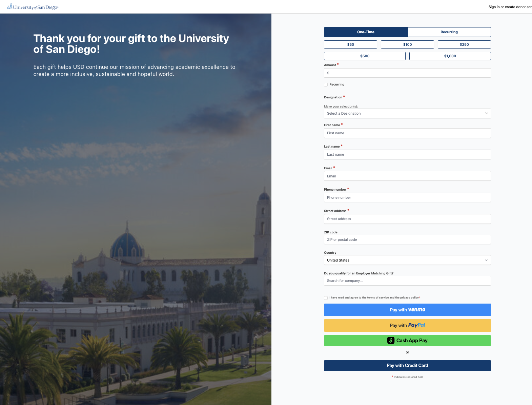
Task: Focus the Amount dollar input field
Action: pos(407,73)
